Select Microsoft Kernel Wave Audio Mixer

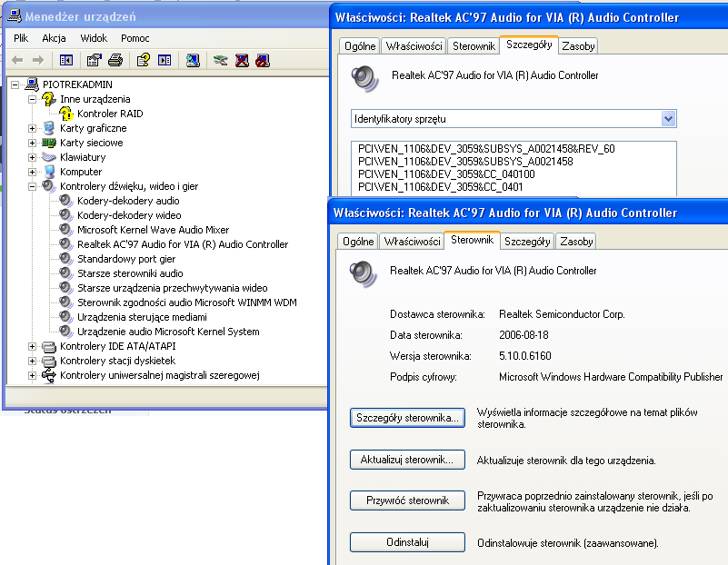tap(154, 230)
